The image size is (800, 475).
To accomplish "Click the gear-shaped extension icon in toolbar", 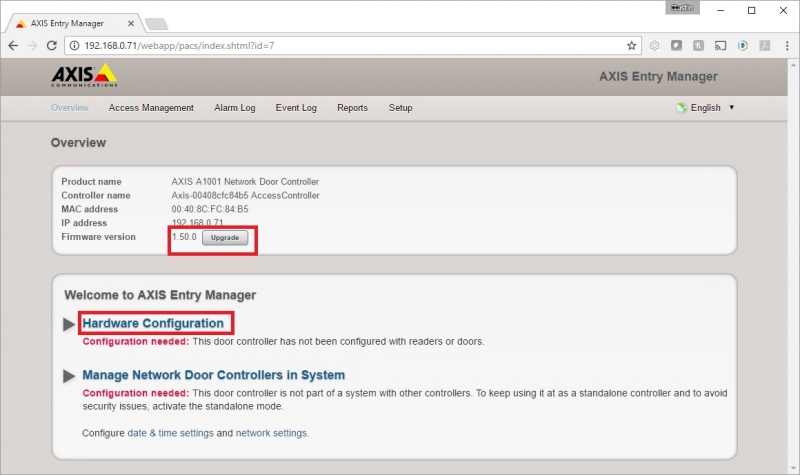I will tap(655, 45).
